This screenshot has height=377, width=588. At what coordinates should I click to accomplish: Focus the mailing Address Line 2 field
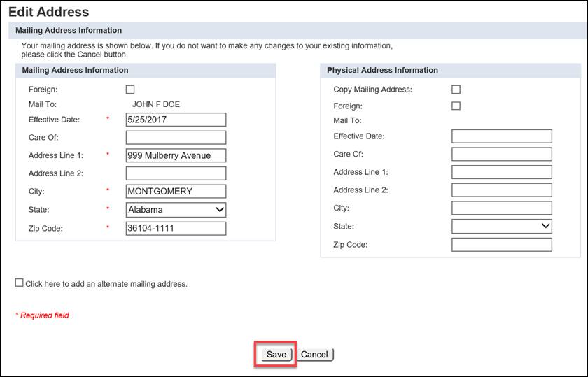[x=176, y=173]
